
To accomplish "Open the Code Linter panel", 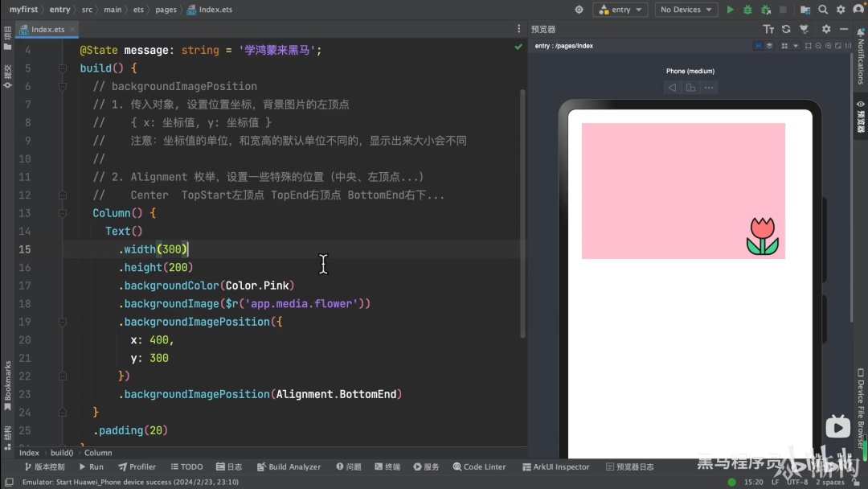I will 479,466.
